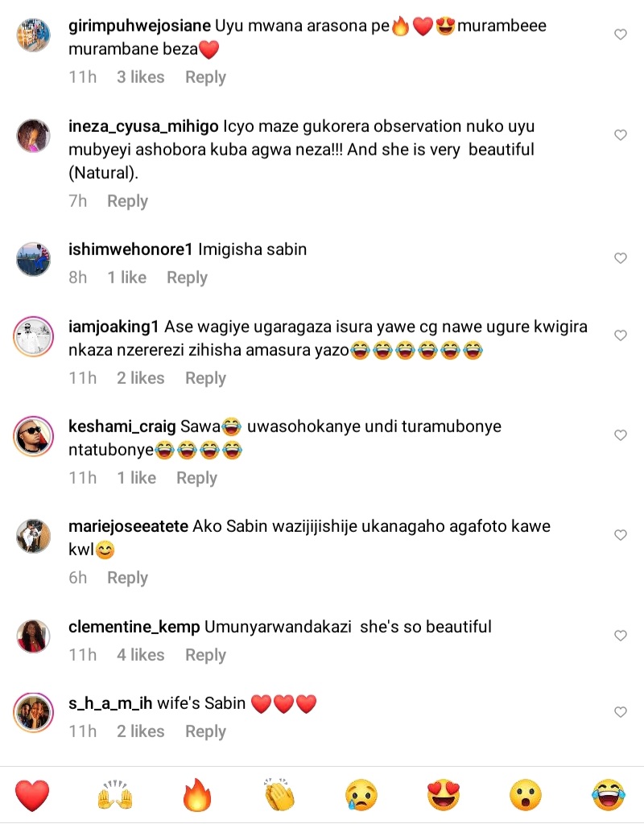Viewport: 644px width, 824px height.
Task: Toggle like on ishimwehonore1's comment
Action: click(621, 258)
